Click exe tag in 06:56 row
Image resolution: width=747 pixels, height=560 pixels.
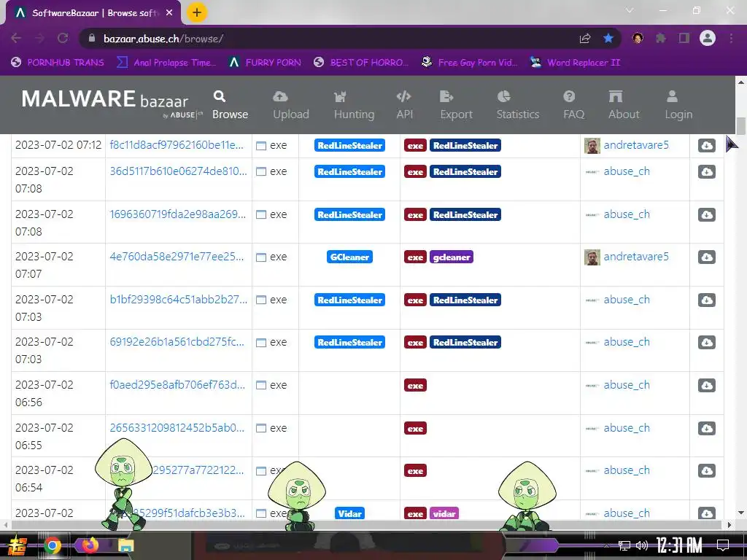tap(415, 385)
